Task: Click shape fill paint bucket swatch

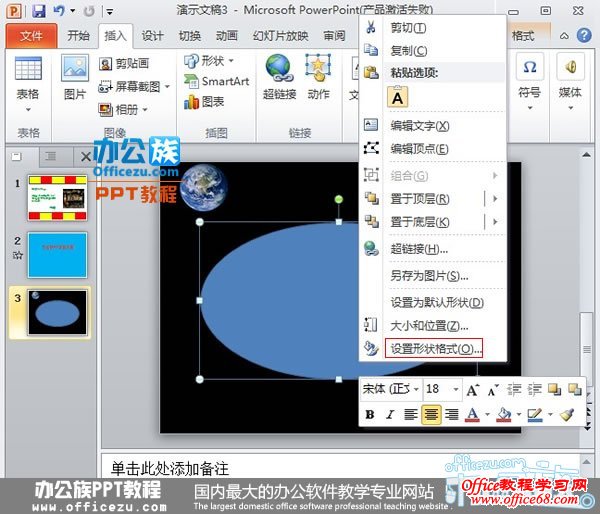Action: click(x=504, y=414)
